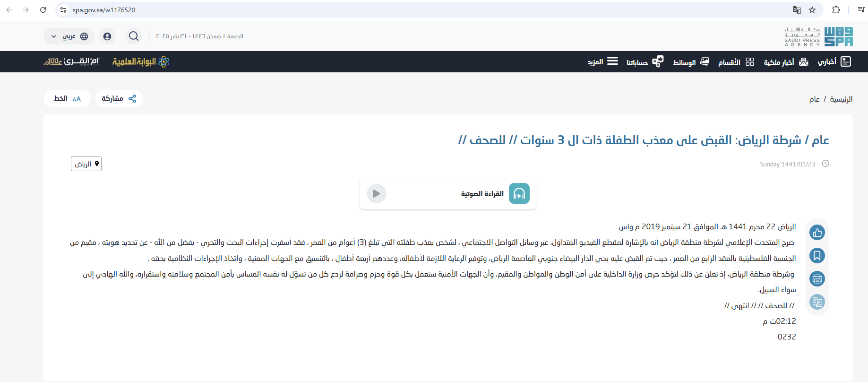The image size is (868, 382).
Task: Click the user account profile icon
Action: click(x=107, y=36)
